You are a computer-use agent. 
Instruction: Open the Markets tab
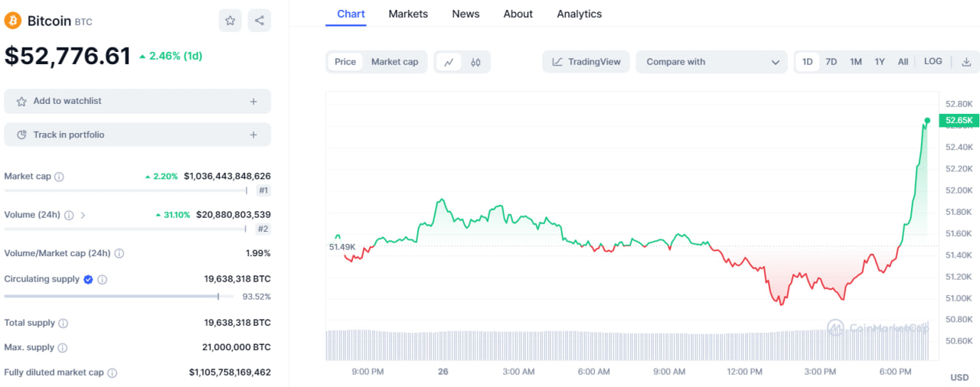tap(408, 14)
